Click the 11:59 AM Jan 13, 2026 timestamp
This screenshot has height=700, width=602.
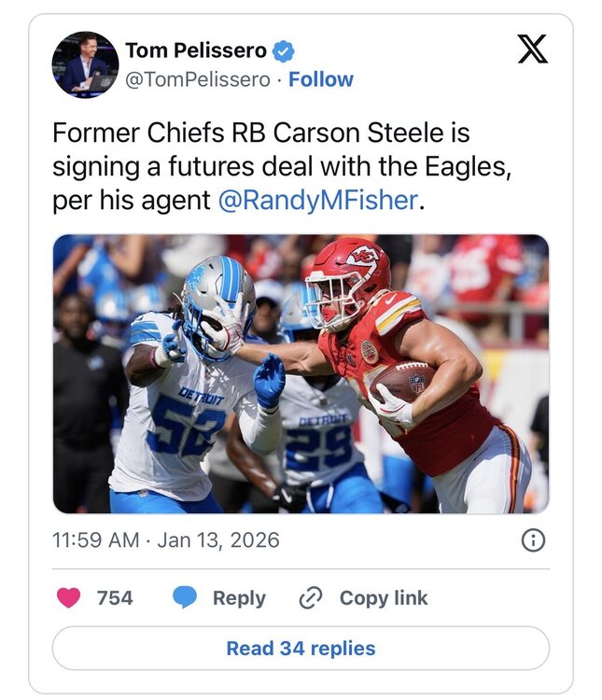(x=165, y=540)
